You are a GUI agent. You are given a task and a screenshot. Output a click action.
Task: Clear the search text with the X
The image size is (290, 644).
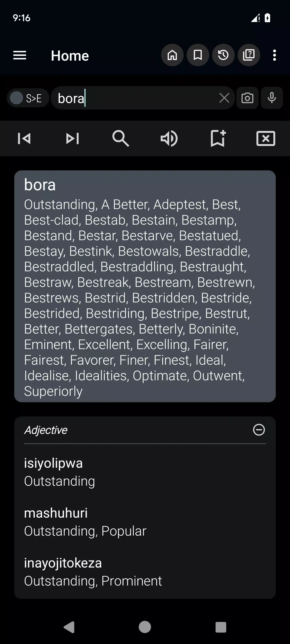(224, 98)
